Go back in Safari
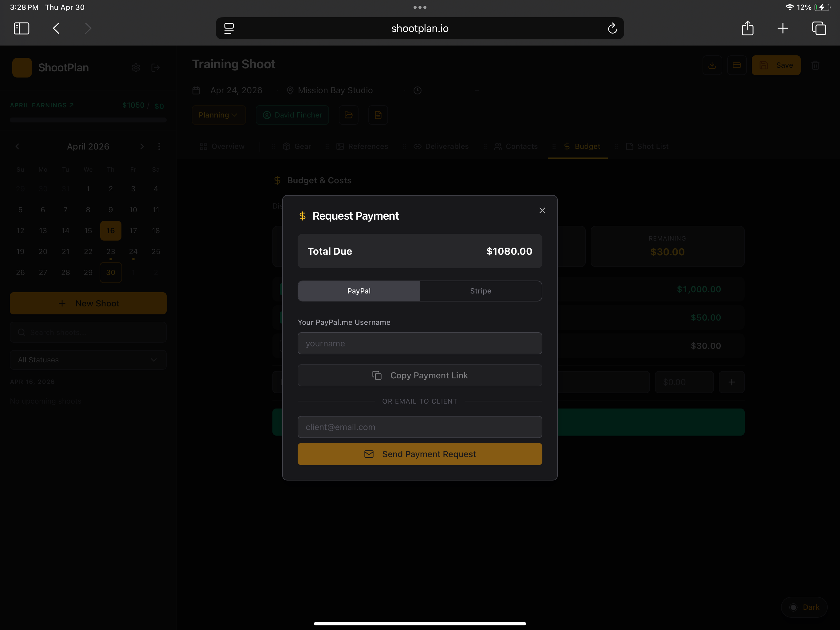This screenshot has width=840, height=630. pyautogui.click(x=56, y=28)
